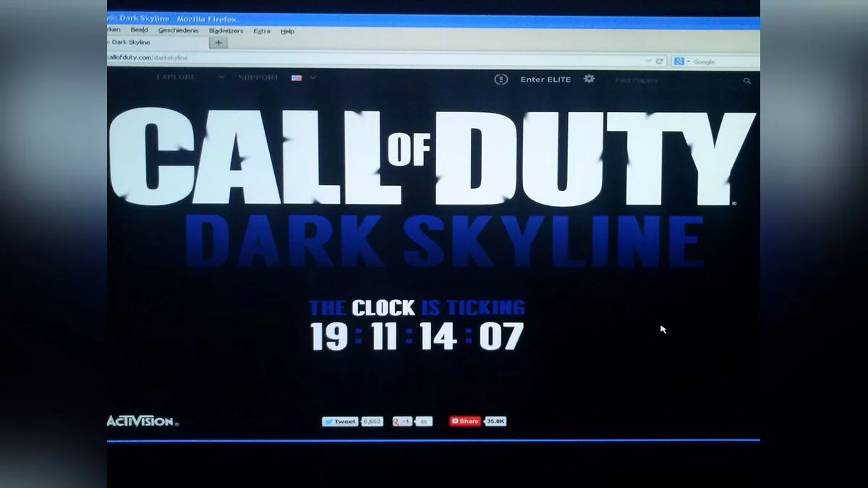Click the alert exclamation icon beside Enter ELITE
This screenshot has width=868, height=488.
click(x=501, y=80)
